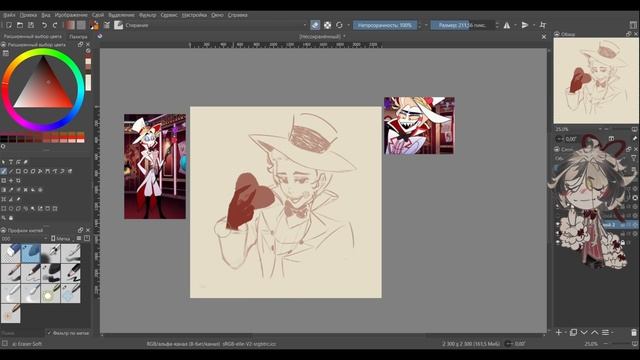Redo the last action
This screenshot has width=640, height=360.
[x=55, y=25]
